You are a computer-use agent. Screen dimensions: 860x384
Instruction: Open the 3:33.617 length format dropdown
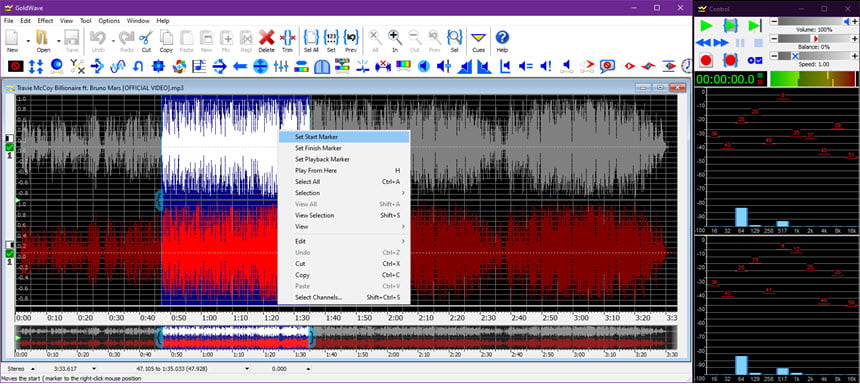[x=94, y=369]
